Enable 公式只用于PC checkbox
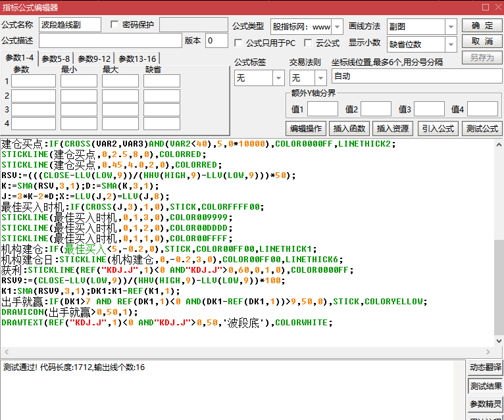Screen dimensions: 504x420 (x=238, y=43)
